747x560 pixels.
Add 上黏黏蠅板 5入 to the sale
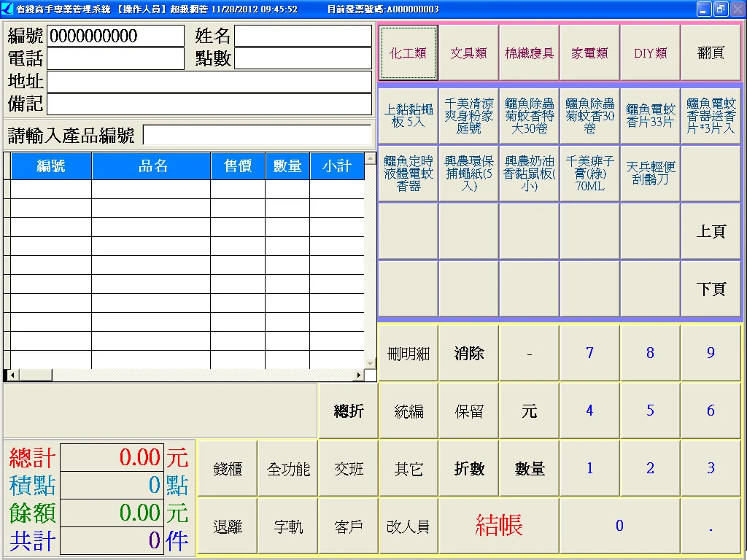407,115
